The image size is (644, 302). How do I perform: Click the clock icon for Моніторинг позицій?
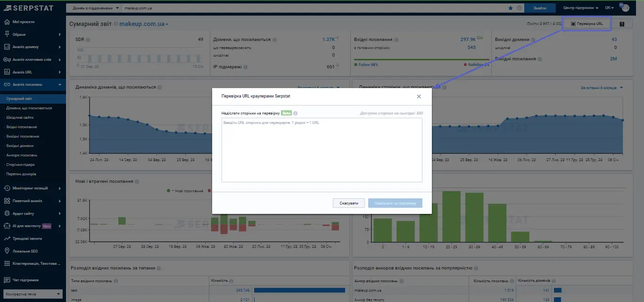[7, 188]
